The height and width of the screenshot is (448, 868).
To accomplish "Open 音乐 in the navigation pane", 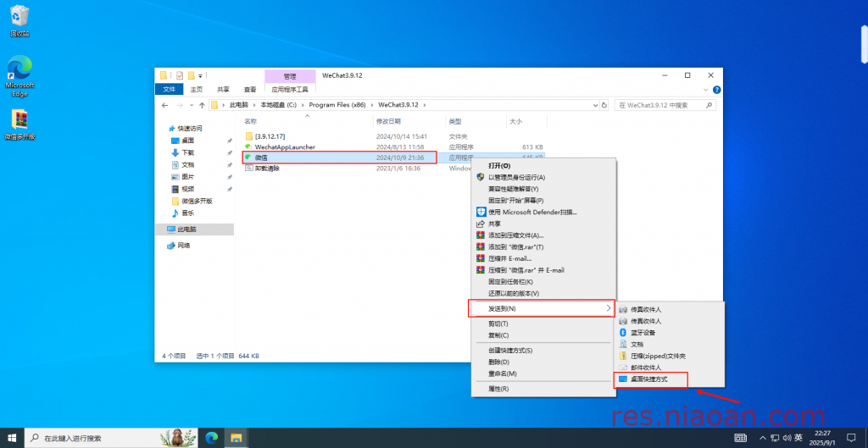I will [187, 213].
